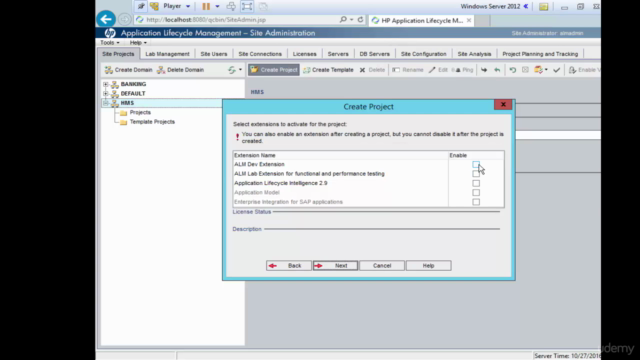Screen dimensions: 640x360
Task: Open the maintain project dropdown icon
Action: [541, 70]
